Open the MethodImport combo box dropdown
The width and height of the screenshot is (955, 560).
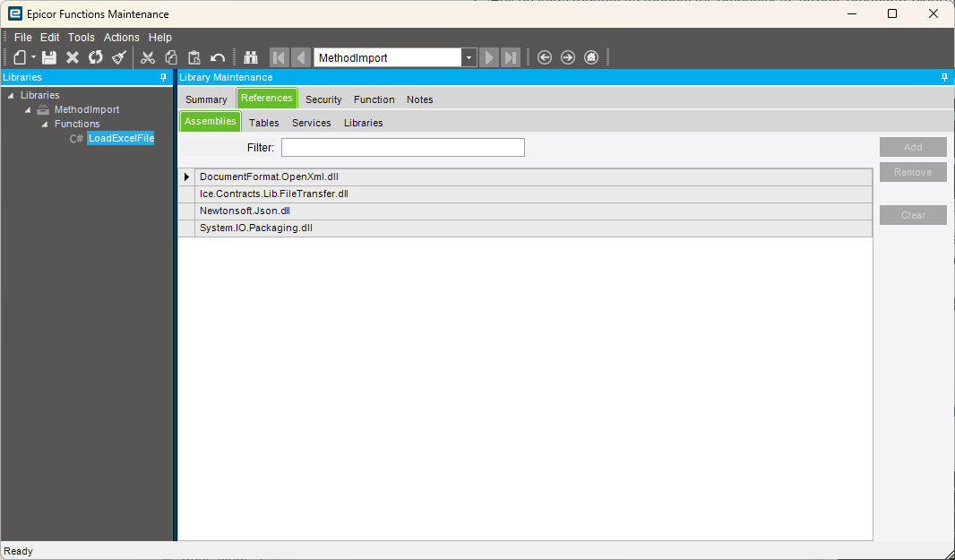coord(469,58)
